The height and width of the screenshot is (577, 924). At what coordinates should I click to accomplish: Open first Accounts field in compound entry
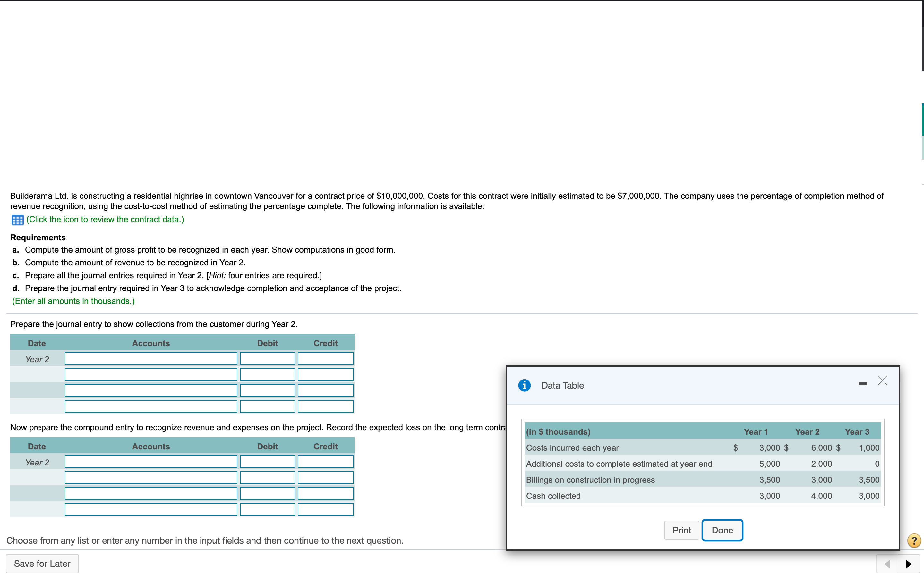click(x=151, y=462)
